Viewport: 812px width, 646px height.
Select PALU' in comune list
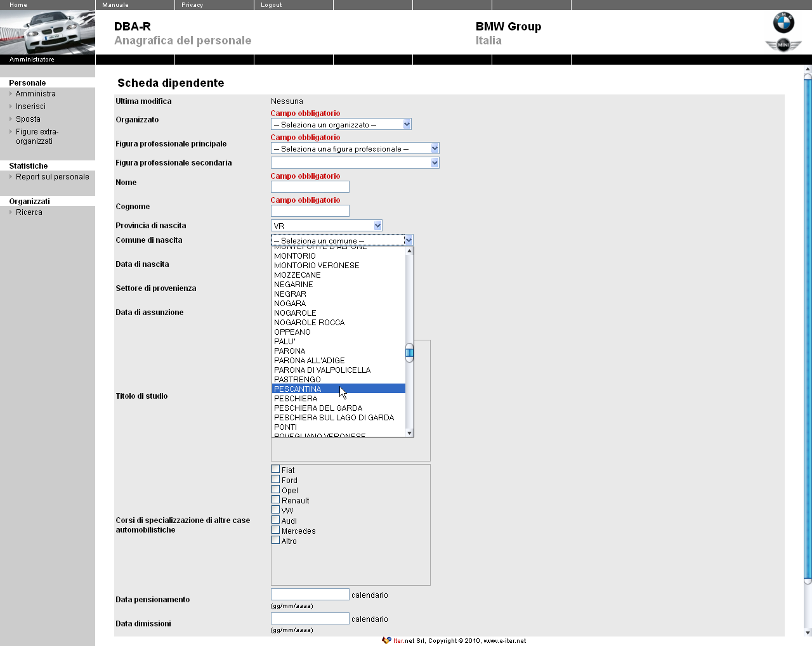pyautogui.click(x=339, y=342)
